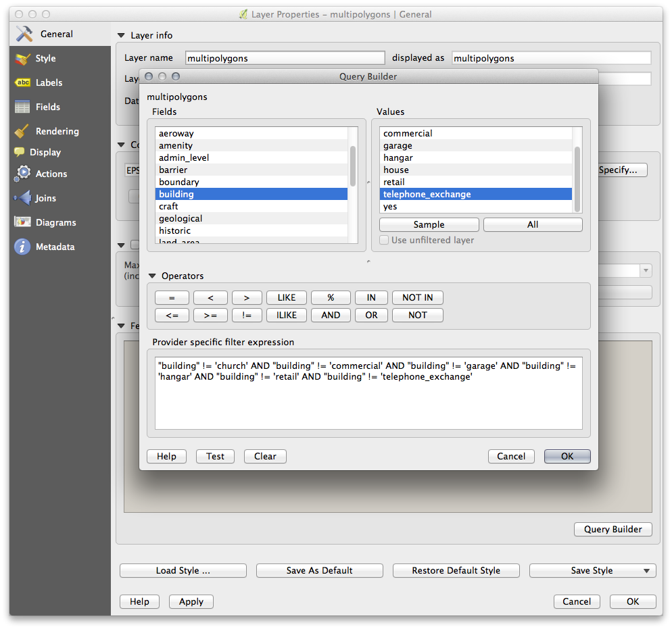The image size is (672, 629).
Task: Select 'craft' in the Fields list
Action: pos(168,206)
